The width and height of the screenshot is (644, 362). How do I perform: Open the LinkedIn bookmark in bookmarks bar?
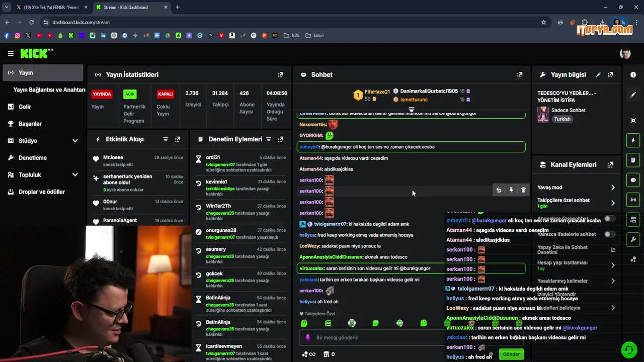(x=103, y=36)
